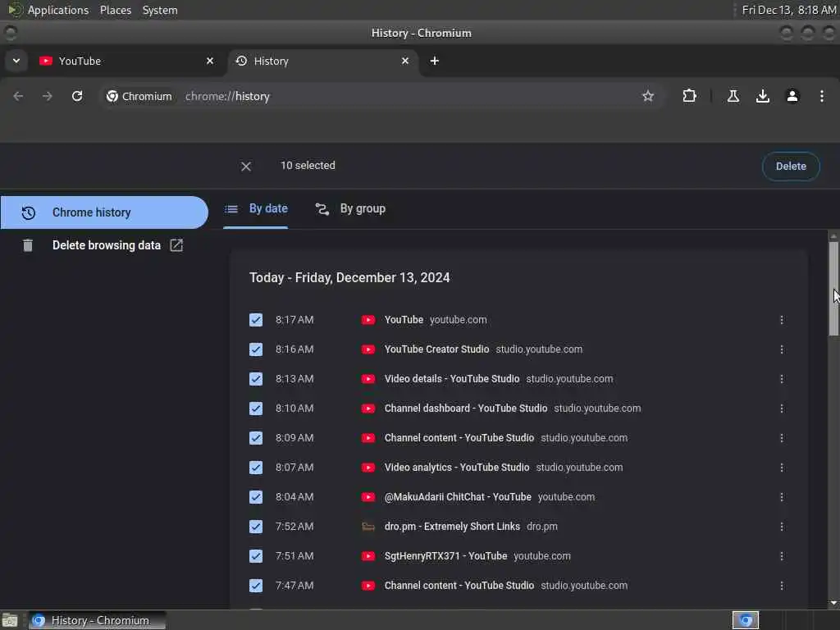Open the Extensions puzzle icon

click(689, 96)
